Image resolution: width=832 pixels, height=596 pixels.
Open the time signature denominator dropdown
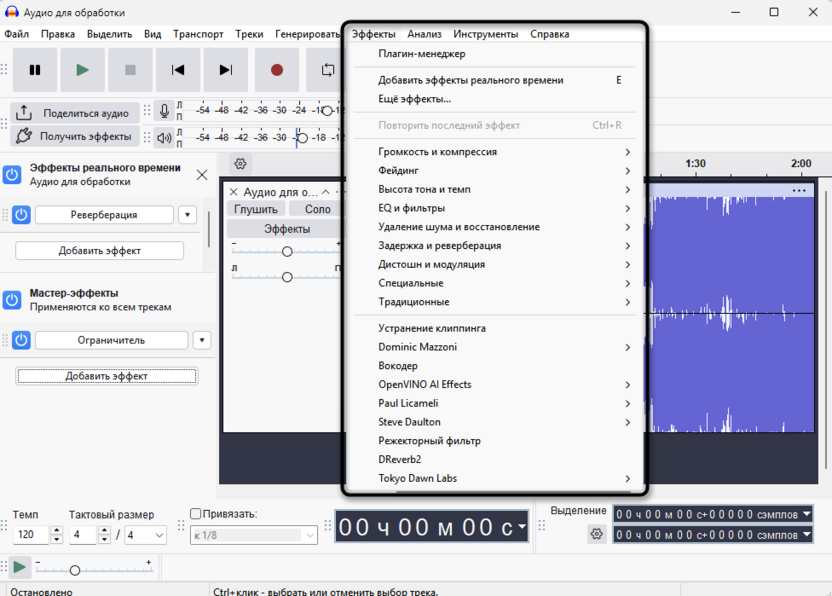click(x=145, y=535)
